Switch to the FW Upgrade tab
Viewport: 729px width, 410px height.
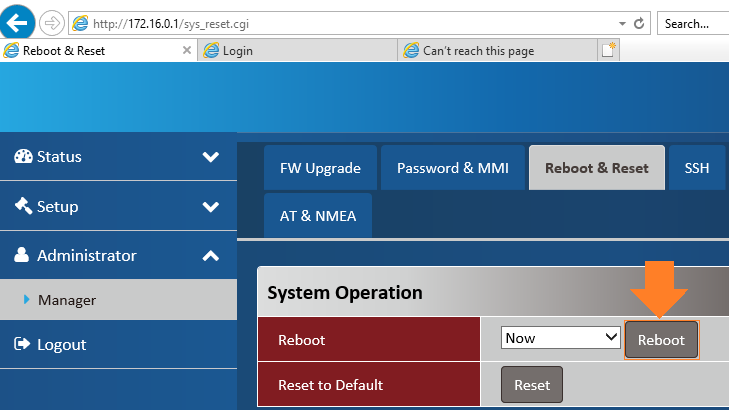(320, 168)
